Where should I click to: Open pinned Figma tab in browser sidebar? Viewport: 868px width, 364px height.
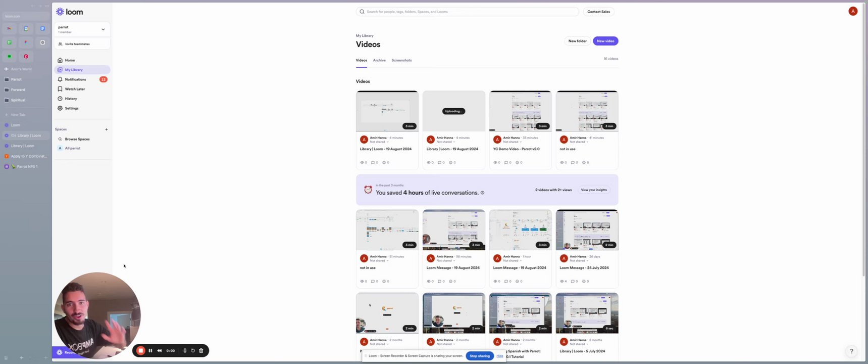click(x=26, y=42)
